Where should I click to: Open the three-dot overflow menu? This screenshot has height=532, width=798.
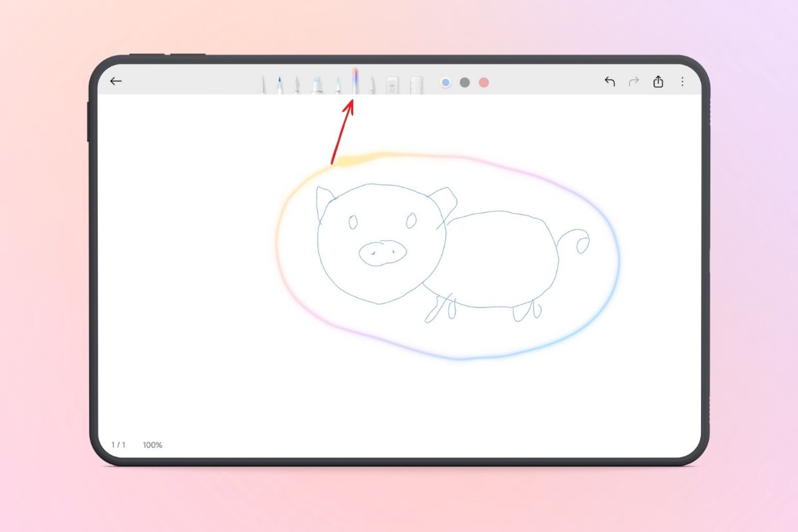tap(682, 81)
